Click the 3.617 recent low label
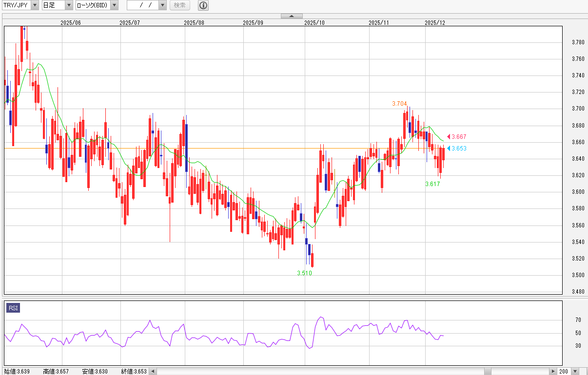 (x=432, y=184)
